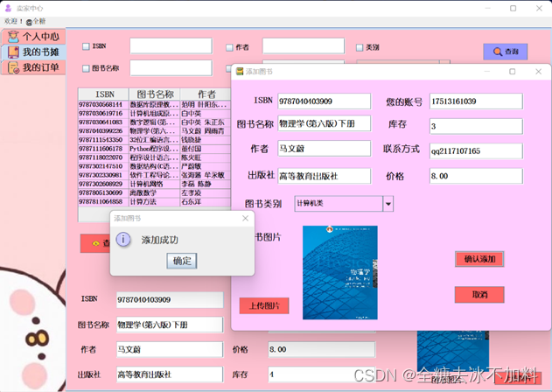Select table row 9787302330981

[155, 175]
